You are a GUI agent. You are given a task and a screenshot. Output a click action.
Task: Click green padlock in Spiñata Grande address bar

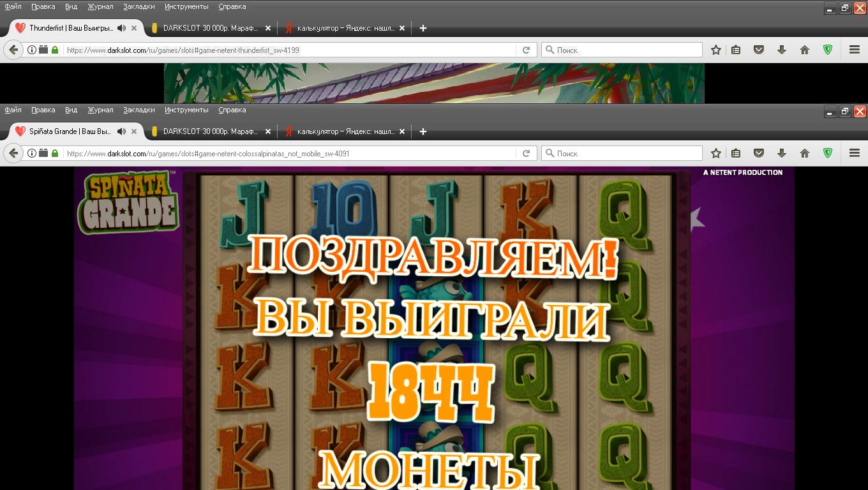coord(55,153)
